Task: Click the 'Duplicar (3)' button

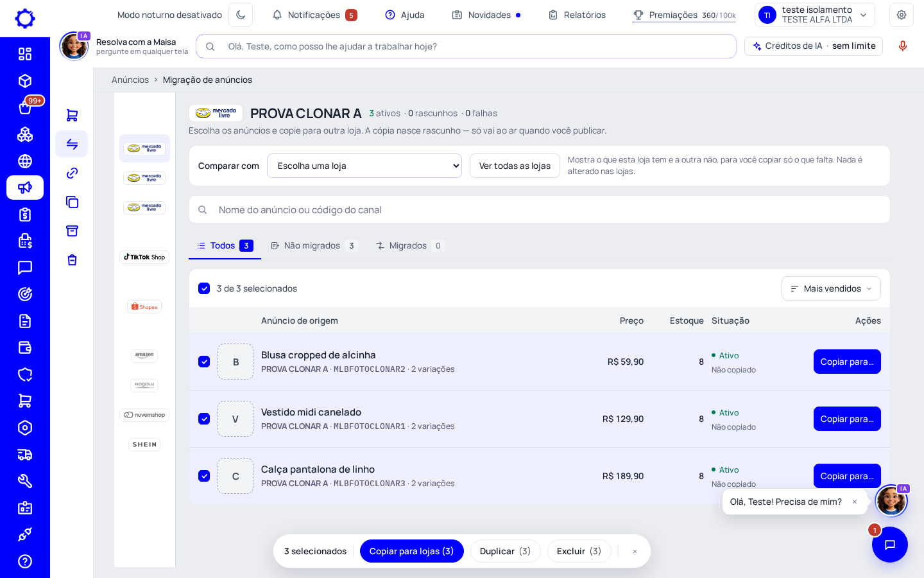Action: tap(506, 551)
